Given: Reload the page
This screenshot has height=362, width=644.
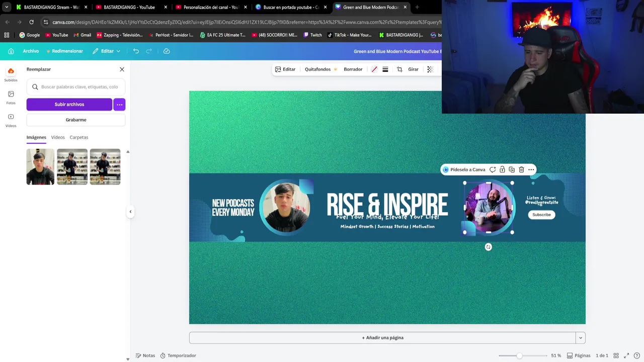Looking at the screenshot, I should click(31, 22).
